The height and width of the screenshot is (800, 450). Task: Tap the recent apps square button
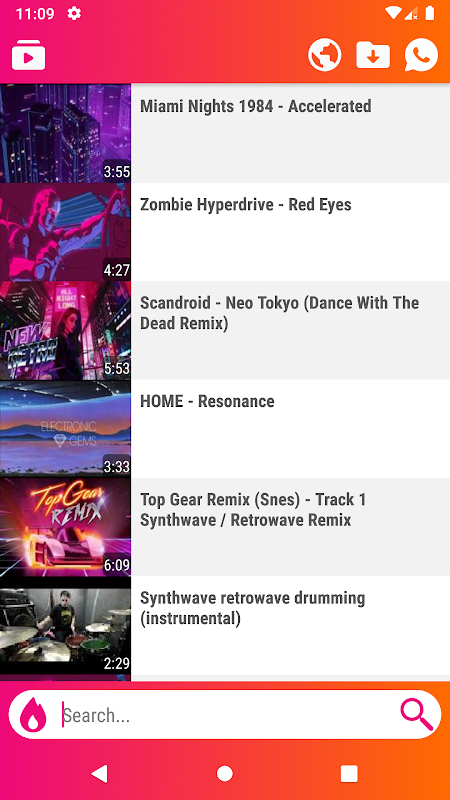[349, 773]
